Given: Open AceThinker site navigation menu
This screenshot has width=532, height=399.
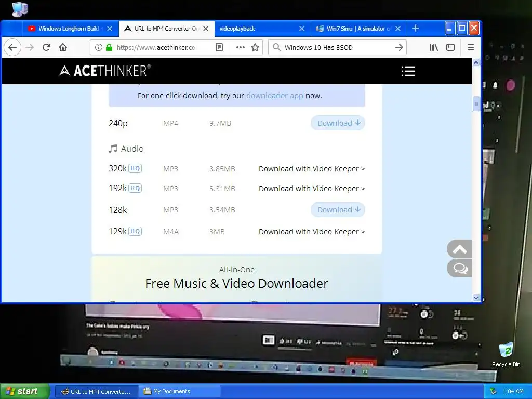Looking at the screenshot, I should 408,71.
